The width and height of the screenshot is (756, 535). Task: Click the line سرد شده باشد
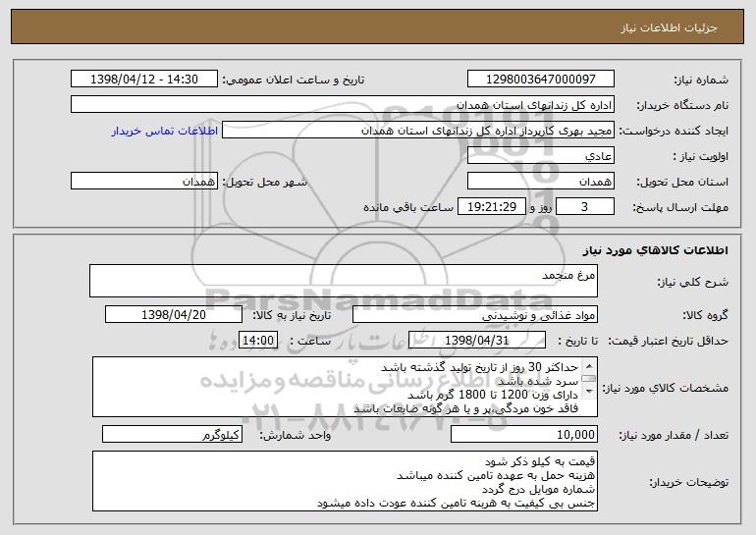[x=538, y=381]
